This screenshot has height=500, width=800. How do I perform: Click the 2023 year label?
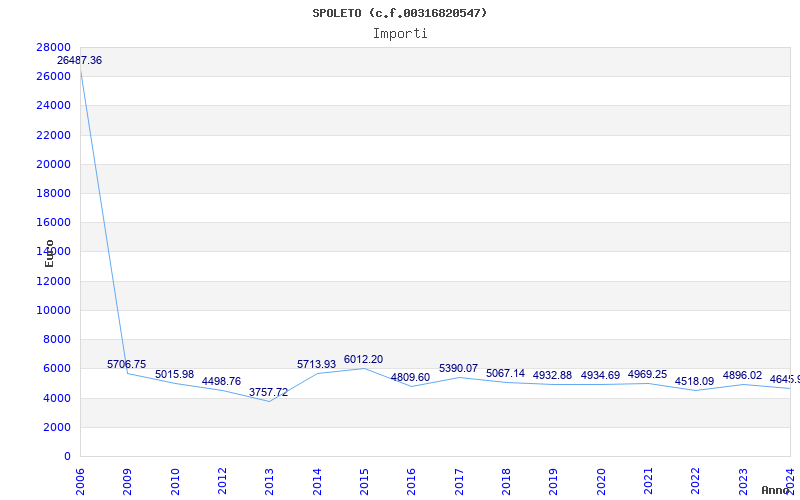pyautogui.click(x=743, y=481)
